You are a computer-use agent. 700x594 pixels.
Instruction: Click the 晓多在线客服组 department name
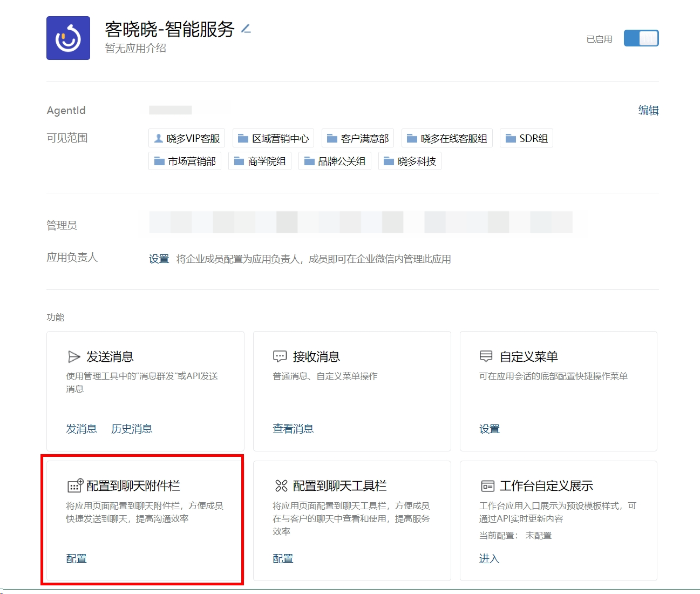click(x=454, y=139)
